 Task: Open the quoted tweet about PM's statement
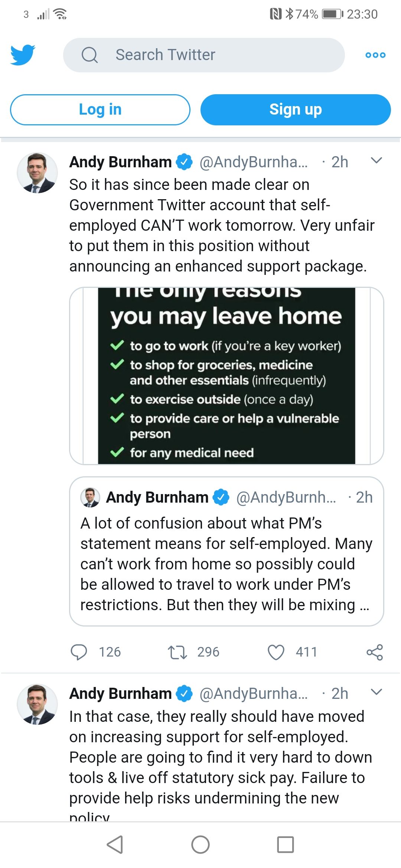pyautogui.click(x=226, y=552)
